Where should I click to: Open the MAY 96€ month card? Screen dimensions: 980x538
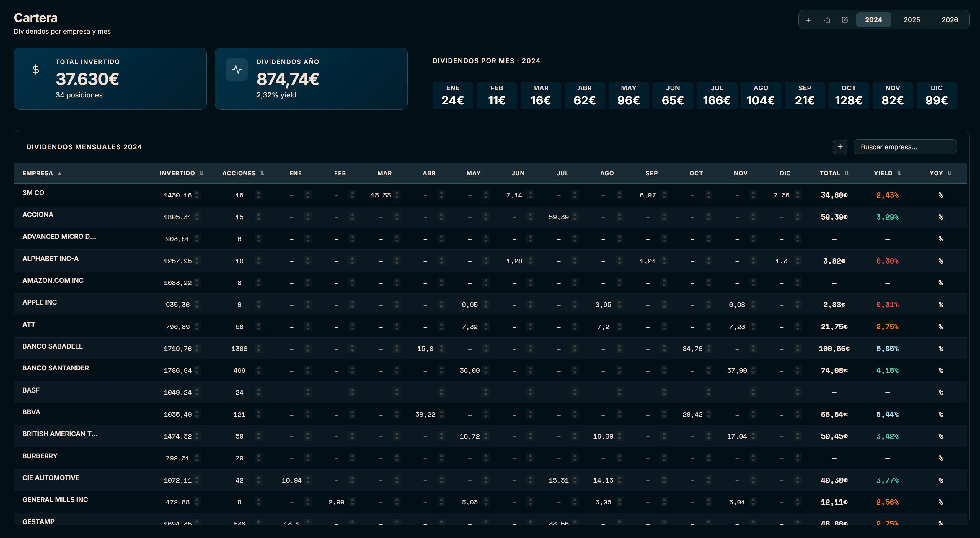(628, 95)
